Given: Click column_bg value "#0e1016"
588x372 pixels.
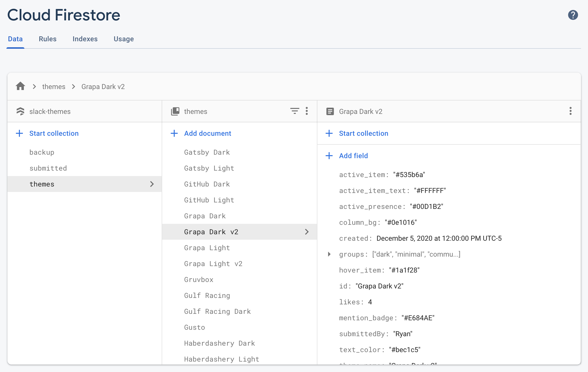Looking at the screenshot, I should [401, 222].
